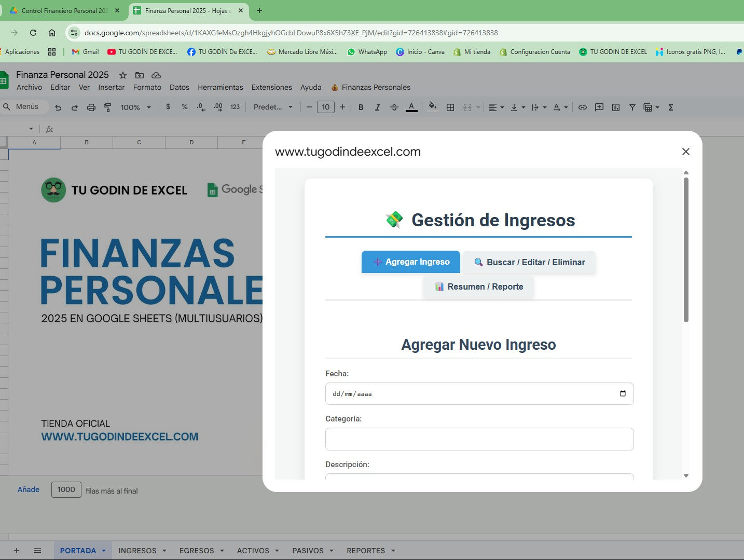Click the print icon in the toolbar

point(91,107)
